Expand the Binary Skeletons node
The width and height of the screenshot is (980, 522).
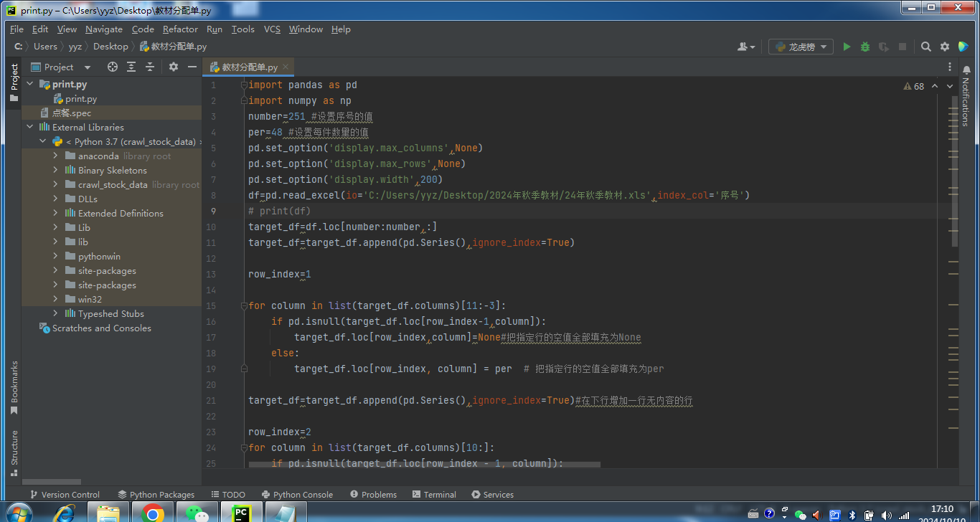tap(56, 171)
